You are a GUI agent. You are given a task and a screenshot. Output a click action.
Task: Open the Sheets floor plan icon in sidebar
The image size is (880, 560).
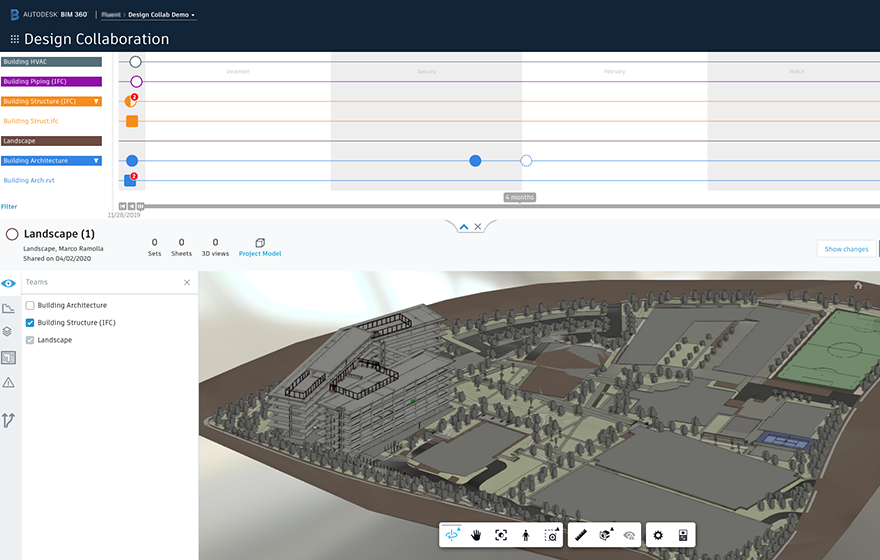8,357
